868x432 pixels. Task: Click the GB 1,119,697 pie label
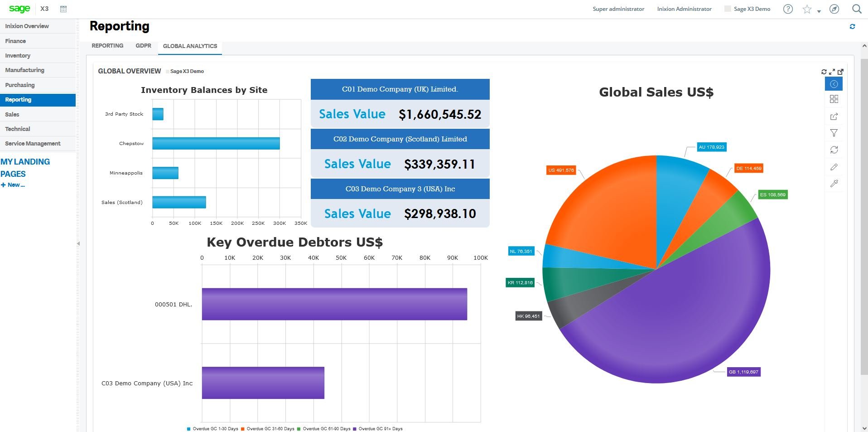743,372
